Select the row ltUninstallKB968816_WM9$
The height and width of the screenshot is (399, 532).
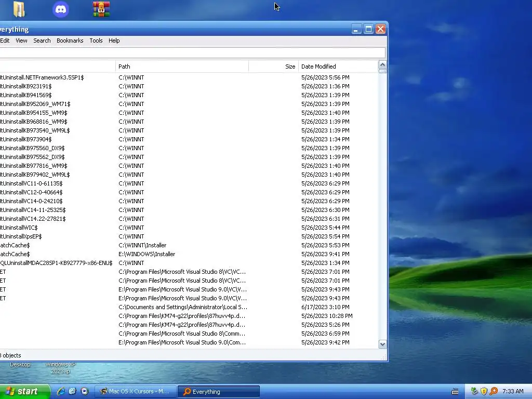tap(189, 122)
